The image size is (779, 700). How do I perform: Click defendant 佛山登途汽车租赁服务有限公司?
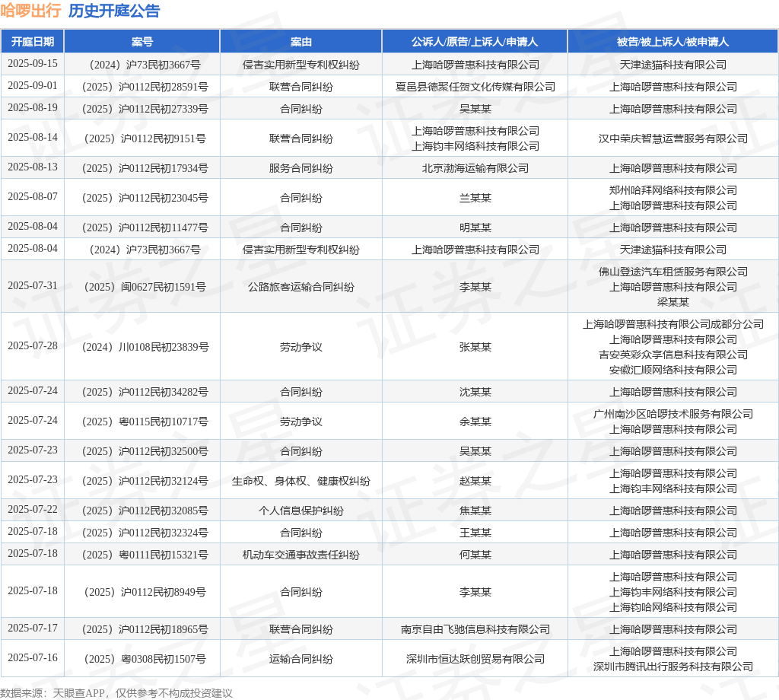(673, 272)
